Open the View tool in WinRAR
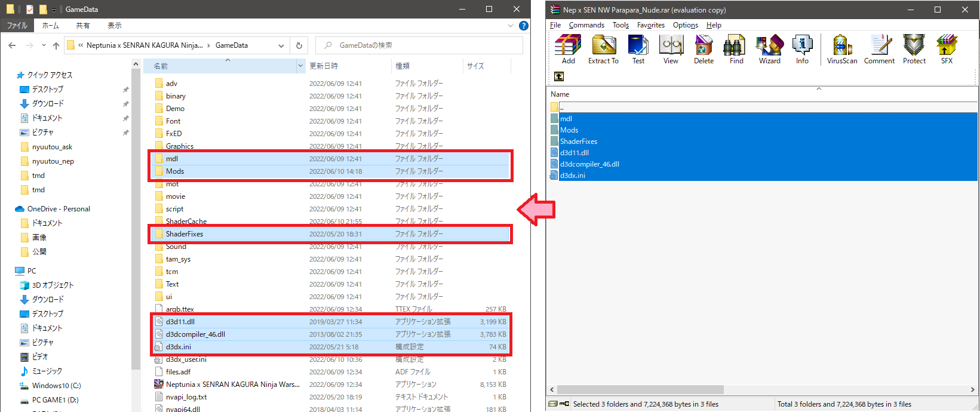Viewport: 980px width, 412px height. pyautogui.click(x=671, y=49)
